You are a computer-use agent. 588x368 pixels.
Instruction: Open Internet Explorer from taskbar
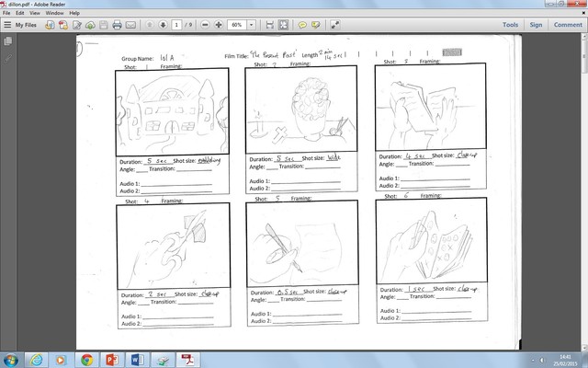pos(37,361)
